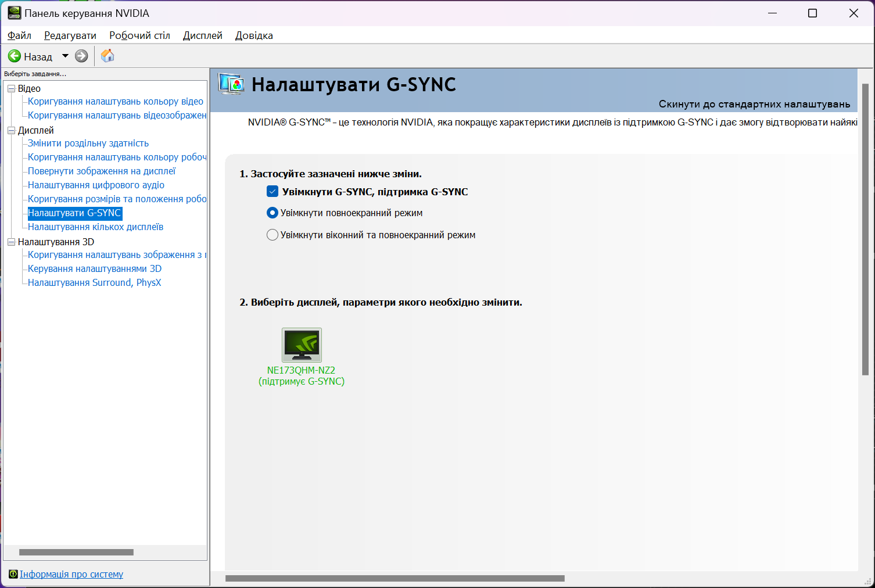Screen dimensions: 875x588
Task: Select 'Увімкнути віконний та повноекранний режим' option
Action: [272, 235]
